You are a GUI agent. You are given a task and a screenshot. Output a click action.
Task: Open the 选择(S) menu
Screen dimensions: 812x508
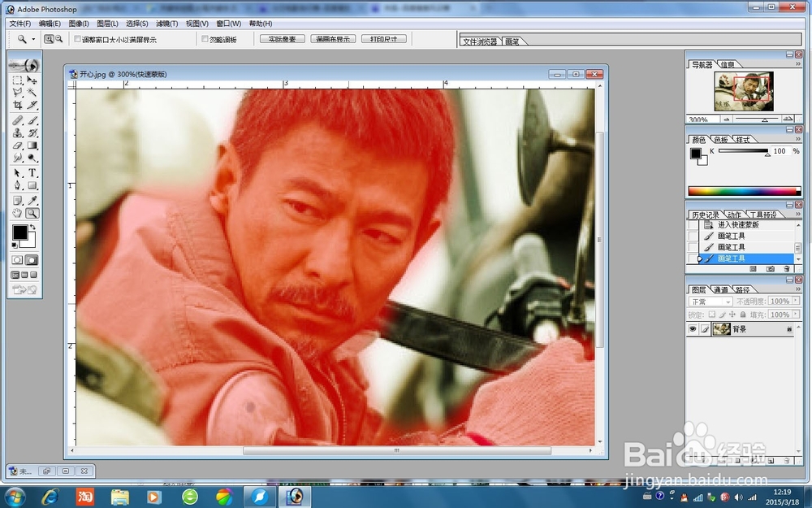click(136, 24)
